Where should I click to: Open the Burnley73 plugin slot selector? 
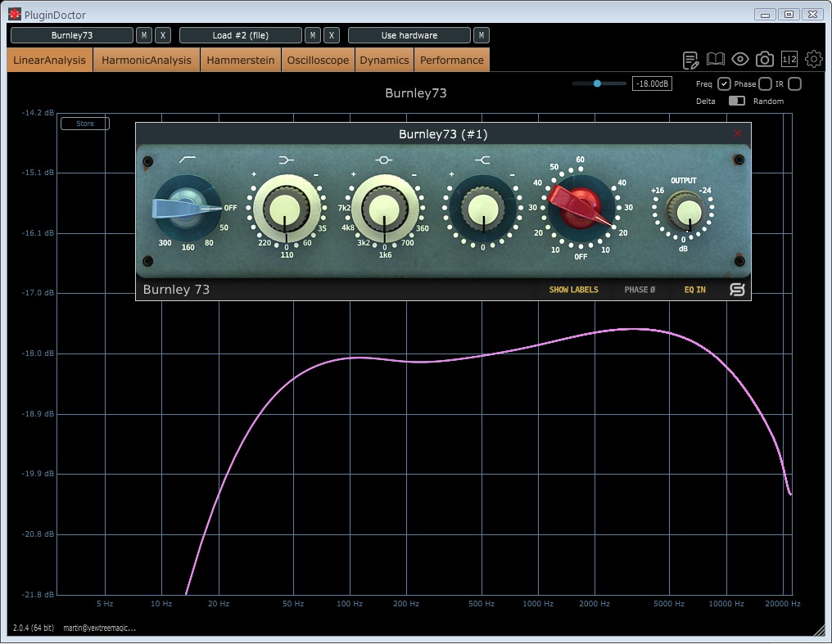(x=72, y=35)
